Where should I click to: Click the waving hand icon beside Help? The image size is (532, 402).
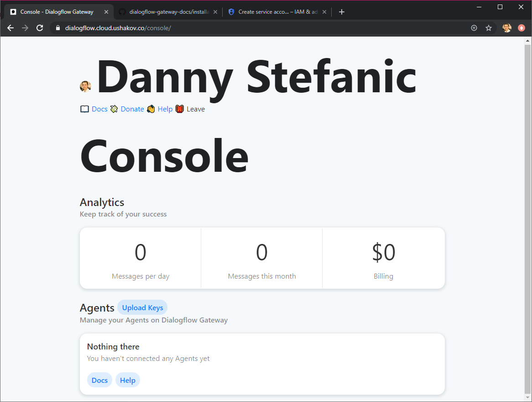[151, 109]
